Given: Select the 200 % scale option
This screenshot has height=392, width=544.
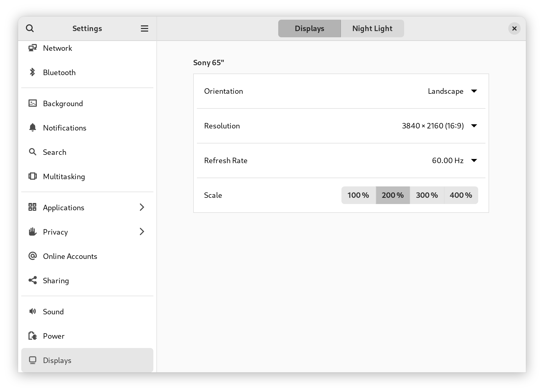Looking at the screenshot, I should (x=393, y=195).
